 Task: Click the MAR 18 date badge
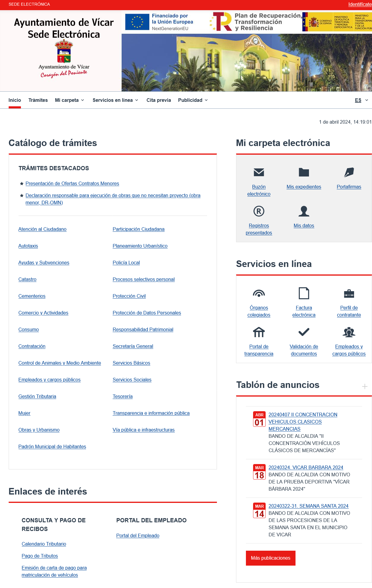(259, 472)
